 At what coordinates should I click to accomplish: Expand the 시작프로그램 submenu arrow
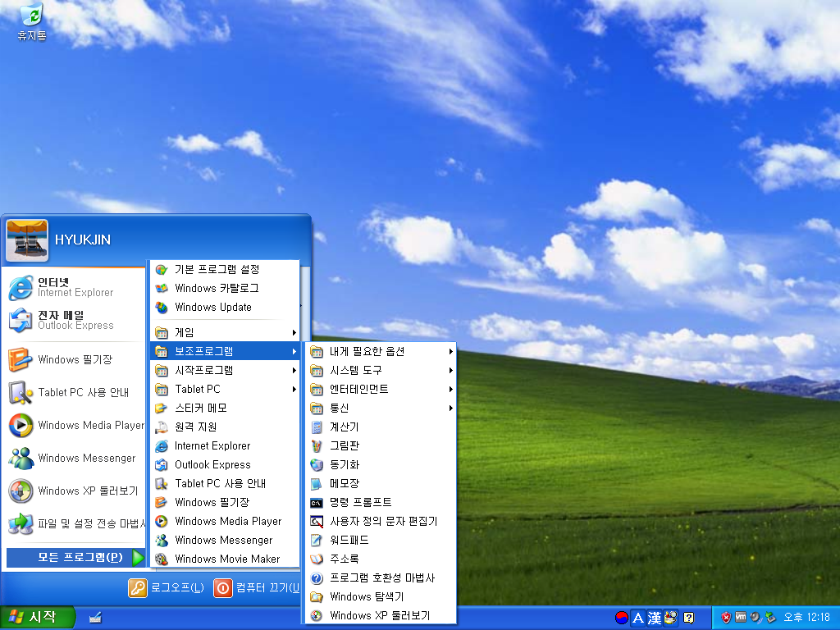coord(294,370)
